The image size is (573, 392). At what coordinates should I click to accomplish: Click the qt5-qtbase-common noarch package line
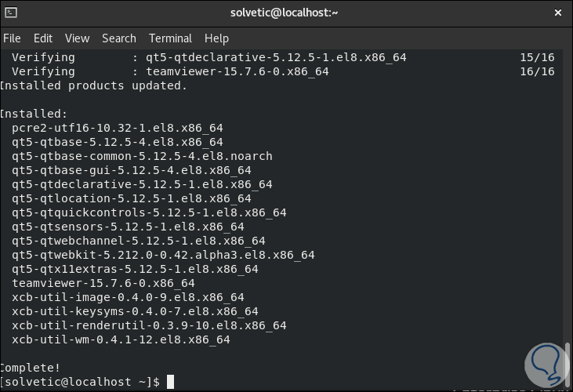pos(142,156)
